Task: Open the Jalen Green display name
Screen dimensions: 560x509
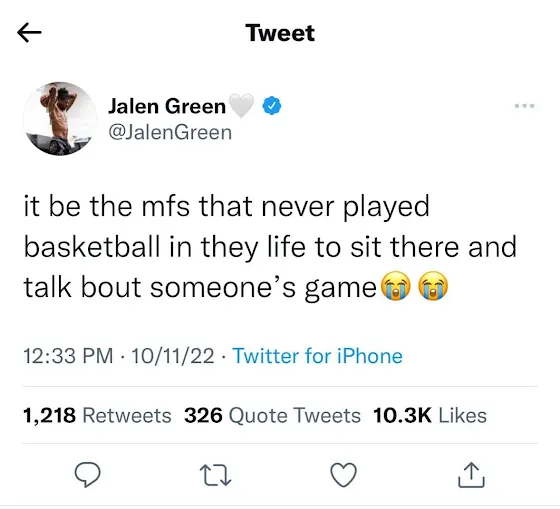Action: tap(167, 106)
